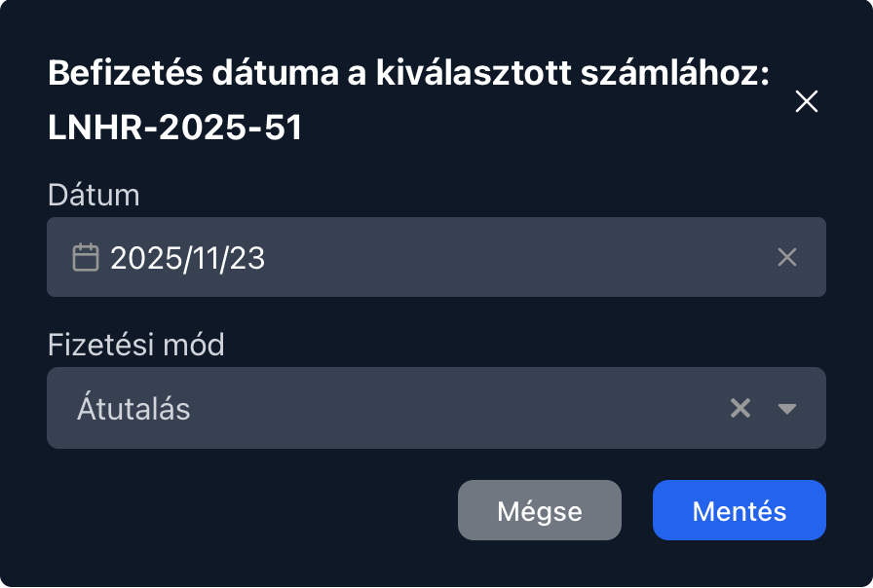The image size is (873, 588).
Task: Click the Dátum field label
Action: (x=94, y=195)
